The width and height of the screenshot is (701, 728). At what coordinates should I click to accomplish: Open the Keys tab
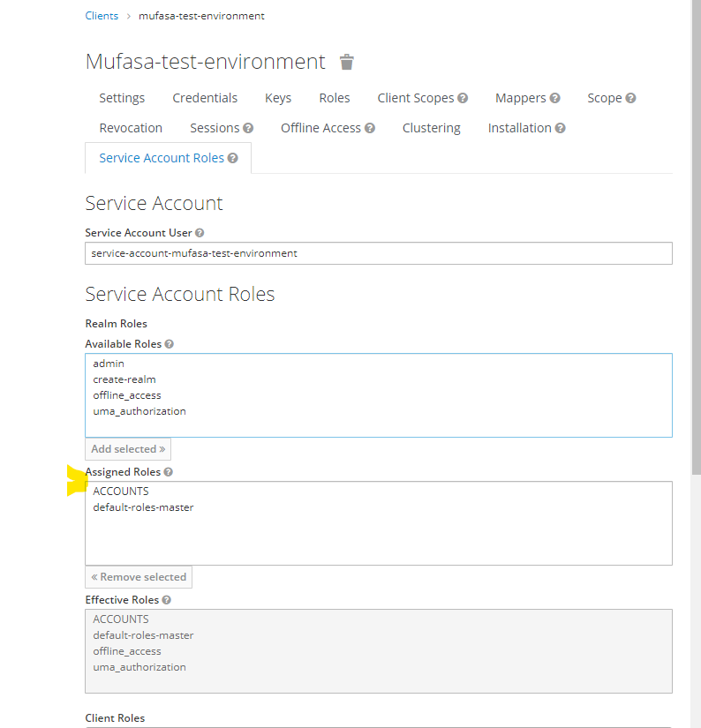tap(278, 98)
